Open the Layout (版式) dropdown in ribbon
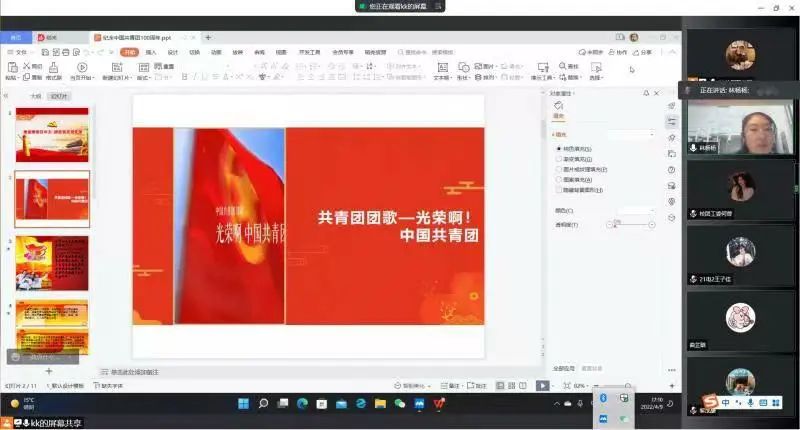 (142, 78)
